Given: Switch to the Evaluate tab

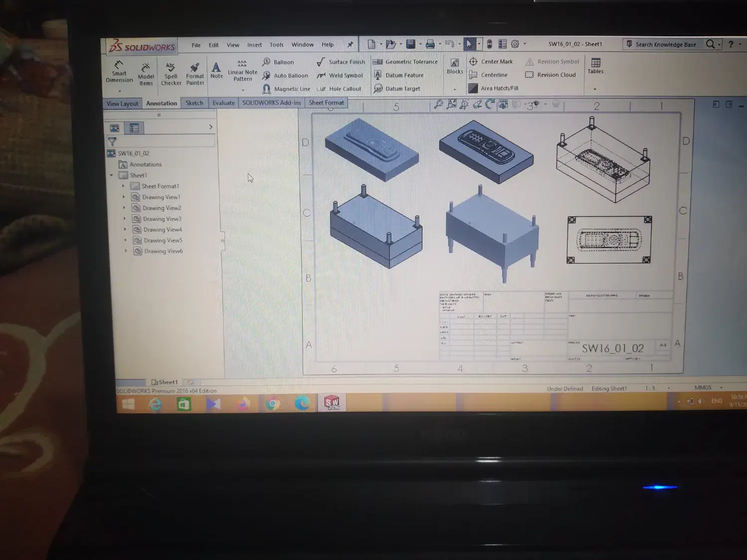Looking at the screenshot, I should point(223,103).
